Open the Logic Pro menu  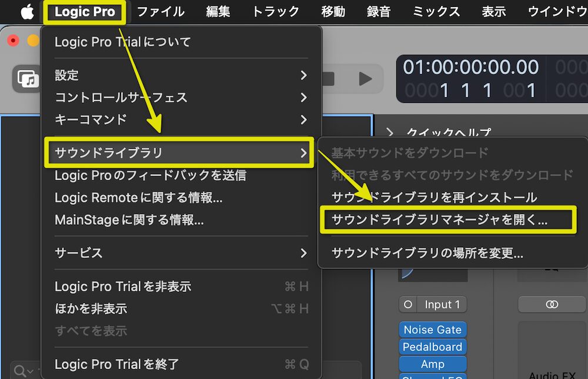[x=85, y=12]
